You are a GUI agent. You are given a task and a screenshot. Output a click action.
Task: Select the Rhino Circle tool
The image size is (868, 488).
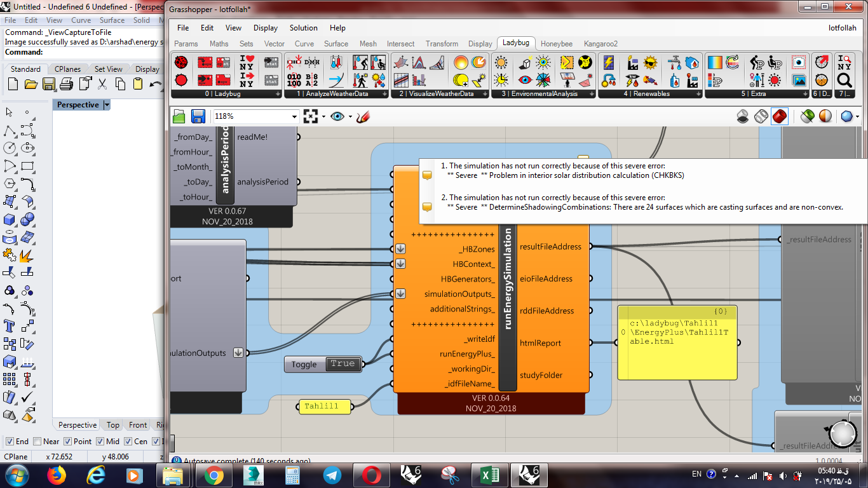tap(10, 148)
